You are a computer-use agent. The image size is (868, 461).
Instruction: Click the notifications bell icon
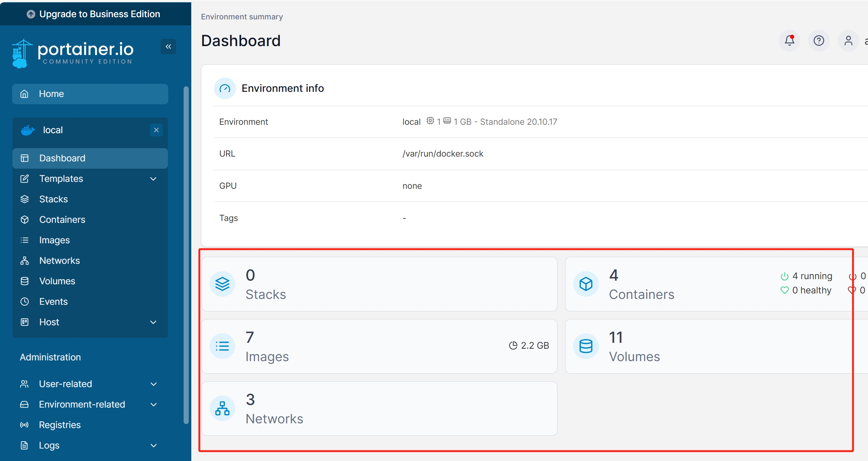(789, 41)
